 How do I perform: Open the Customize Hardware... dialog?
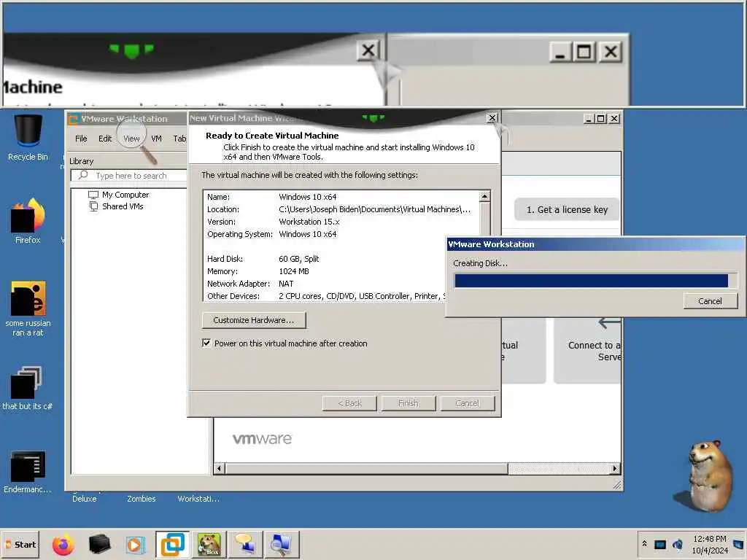[254, 320]
